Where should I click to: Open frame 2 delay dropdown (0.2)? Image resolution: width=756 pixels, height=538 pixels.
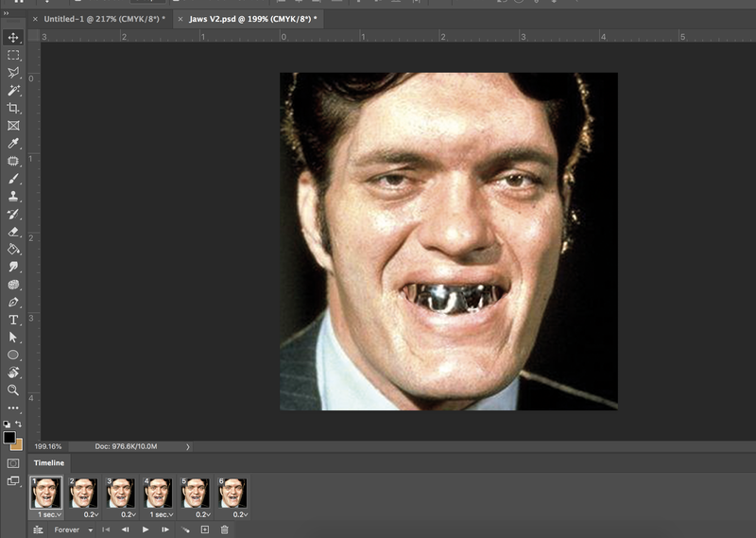(x=91, y=515)
